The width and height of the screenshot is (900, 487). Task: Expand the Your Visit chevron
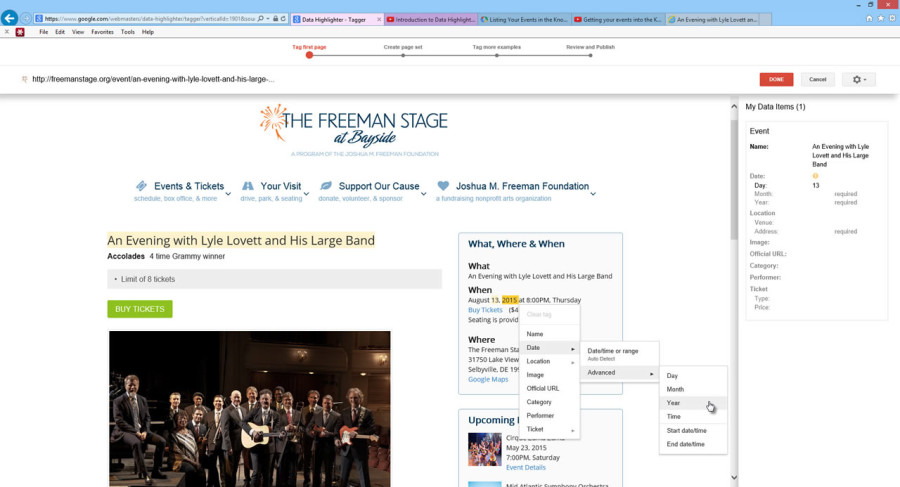306,194
